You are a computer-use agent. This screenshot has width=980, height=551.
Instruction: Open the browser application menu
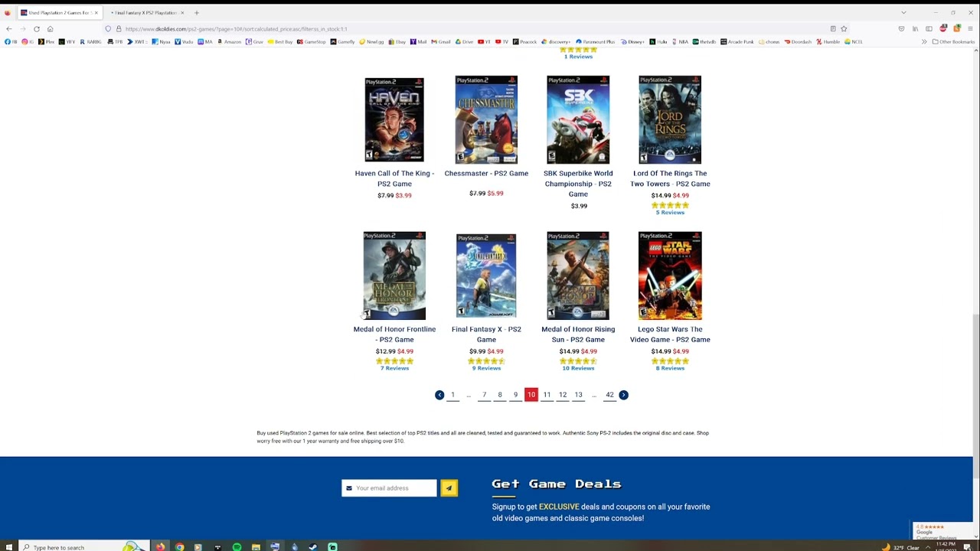pyautogui.click(x=970, y=29)
